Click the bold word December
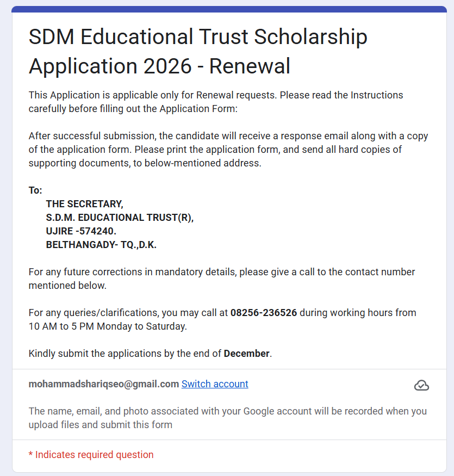454x476 pixels. pos(247,353)
